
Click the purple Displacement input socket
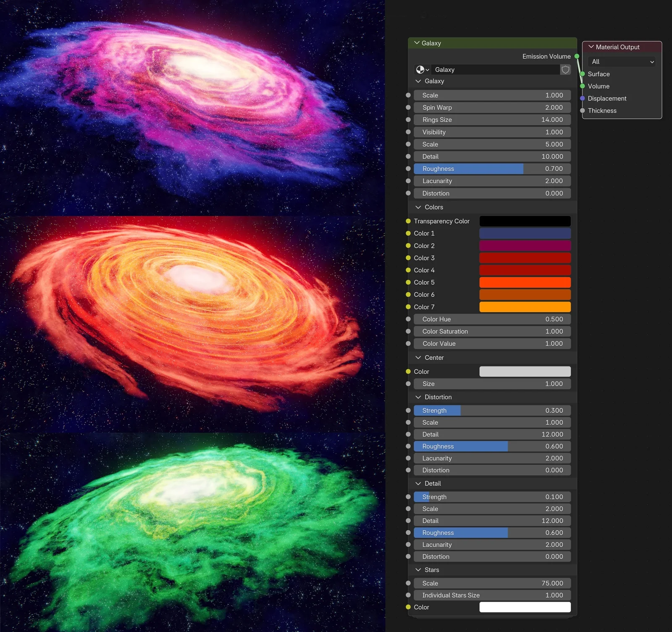583,98
